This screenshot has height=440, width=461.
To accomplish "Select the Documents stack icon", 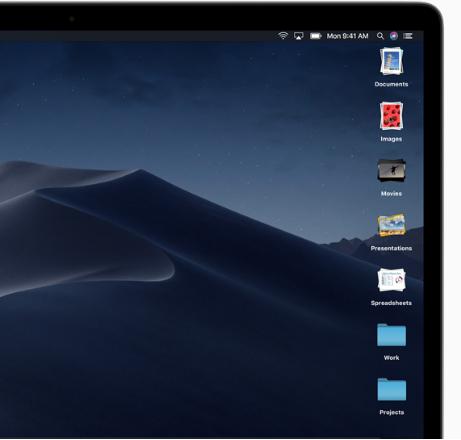I will (391, 61).
